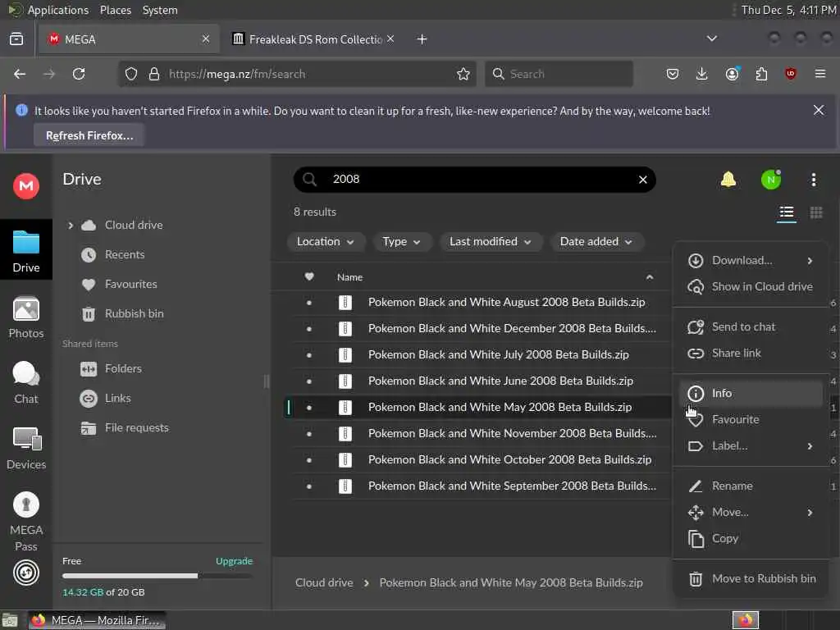Open Location filter dropdown
The width and height of the screenshot is (840, 630).
click(x=326, y=242)
